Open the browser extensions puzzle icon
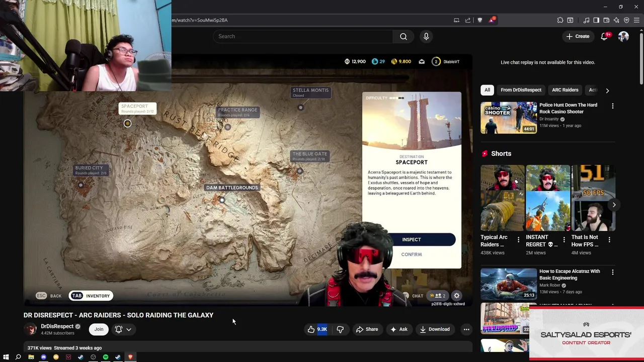This screenshot has height=362, width=644. tap(560, 20)
